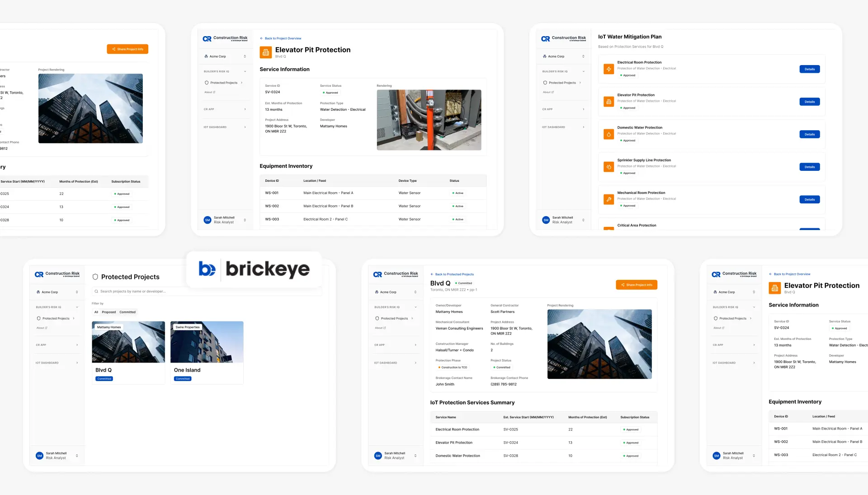
Task: Select the Proposed filter tab
Action: click(x=108, y=312)
